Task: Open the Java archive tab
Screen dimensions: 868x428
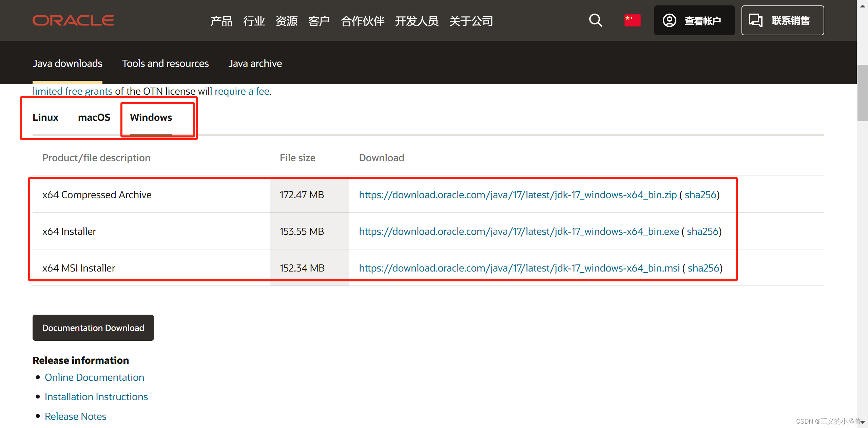Action: (x=255, y=63)
